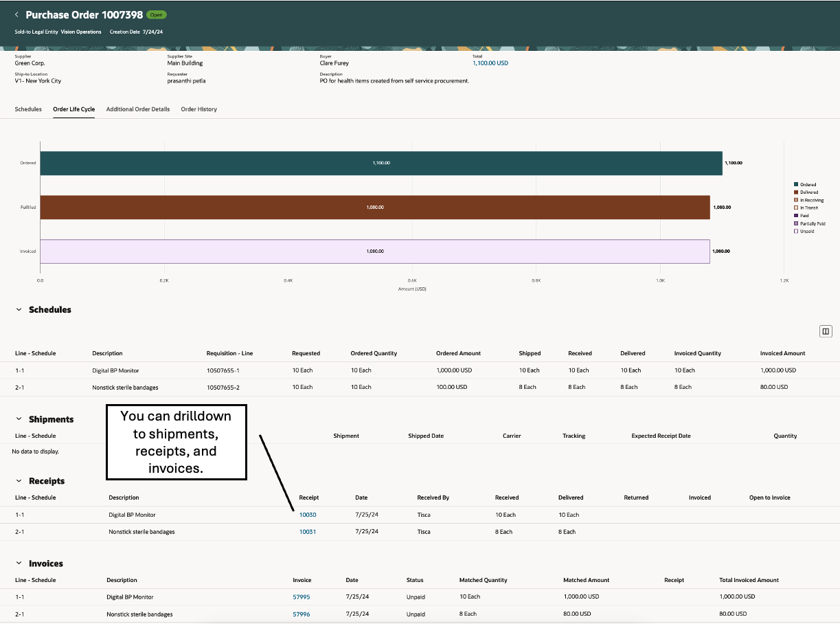The height and width of the screenshot is (624, 840).
Task: Click No data to display message
Action: pos(36,452)
